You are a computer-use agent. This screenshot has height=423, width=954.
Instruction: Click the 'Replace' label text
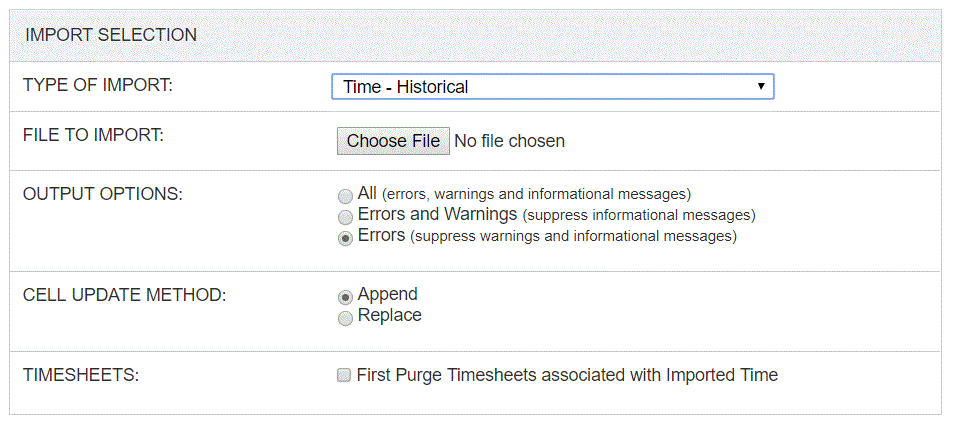point(389,315)
